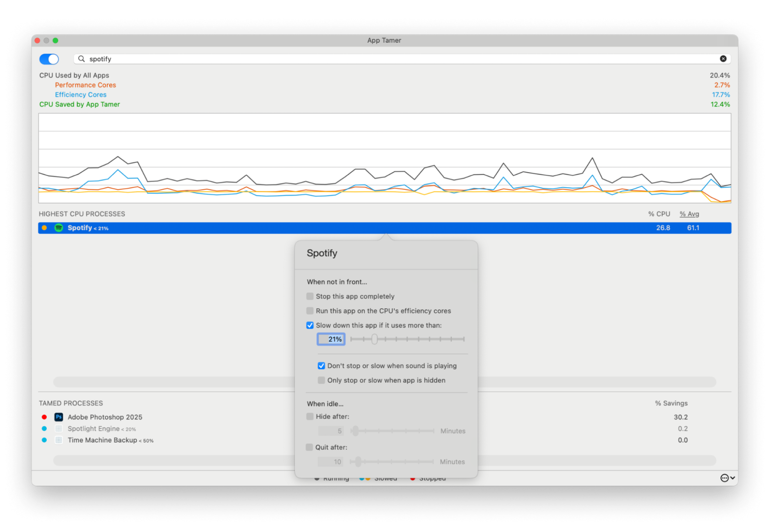Sort by % CPU column header

(x=659, y=214)
